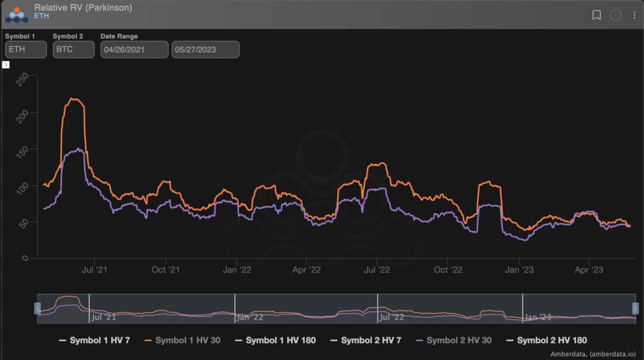
Task: Edit the start date 04/26/2021 field
Action: [135, 50]
